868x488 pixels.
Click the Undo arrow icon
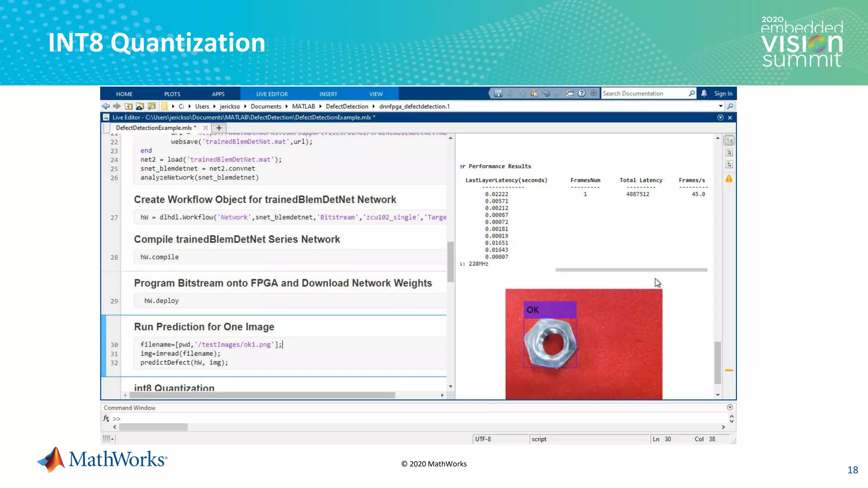(x=546, y=94)
